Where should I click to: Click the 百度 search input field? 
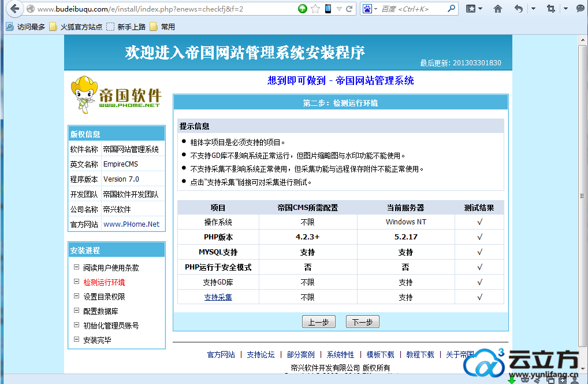[412, 9]
